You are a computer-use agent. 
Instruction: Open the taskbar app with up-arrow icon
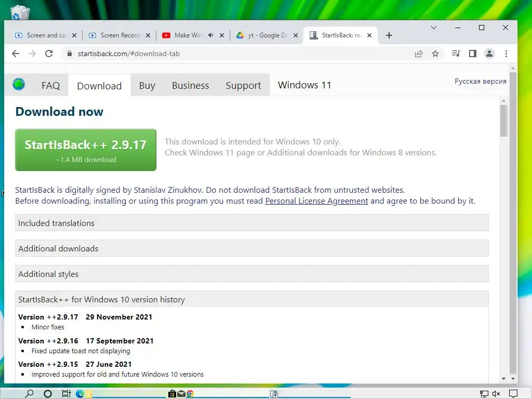click(274, 394)
